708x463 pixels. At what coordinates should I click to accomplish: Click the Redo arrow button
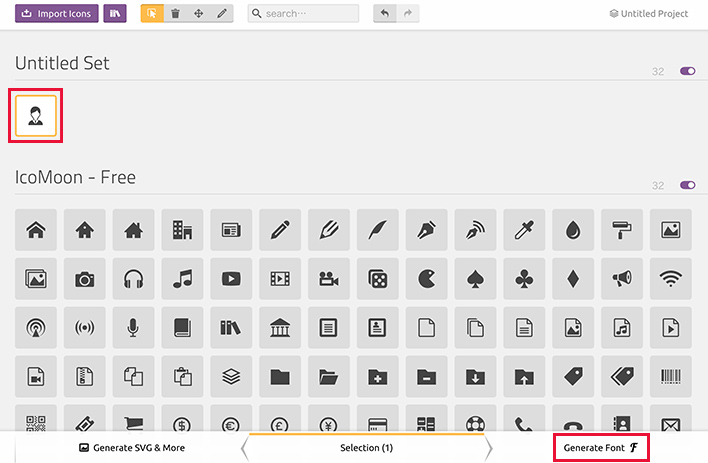(x=408, y=14)
